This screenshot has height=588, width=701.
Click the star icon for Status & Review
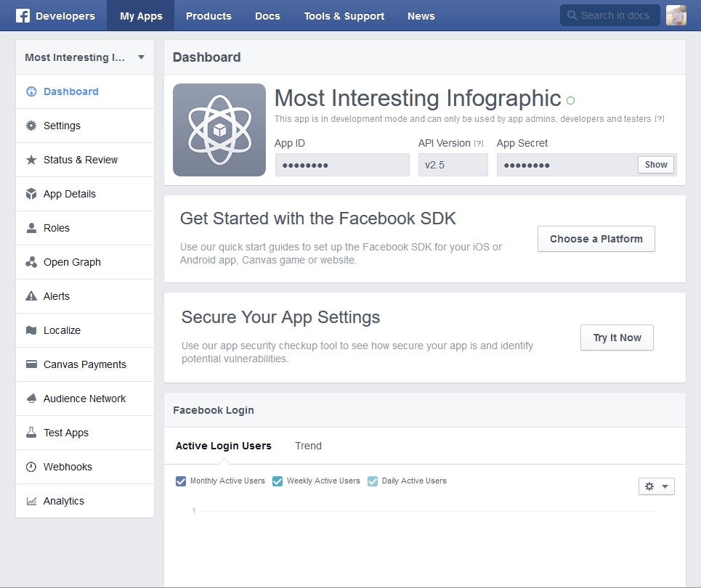click(31, 160)
